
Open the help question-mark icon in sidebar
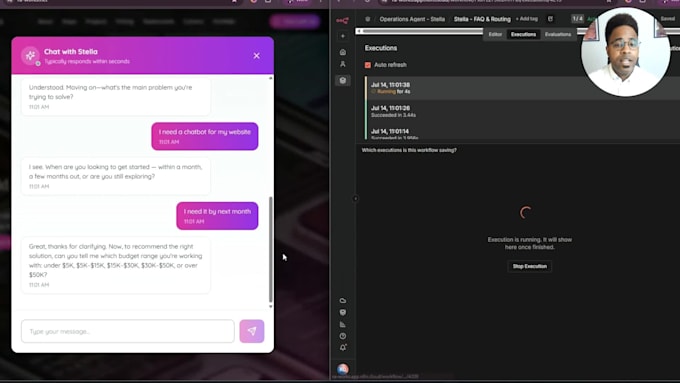pyautogui.click(x=343, y=336)
